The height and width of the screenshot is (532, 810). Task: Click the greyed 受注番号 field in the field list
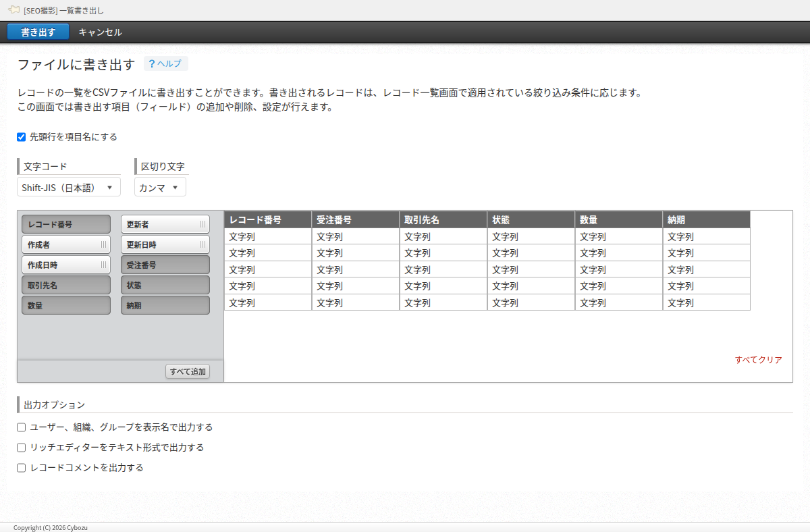pyautogui.click(x=165, y=265)
